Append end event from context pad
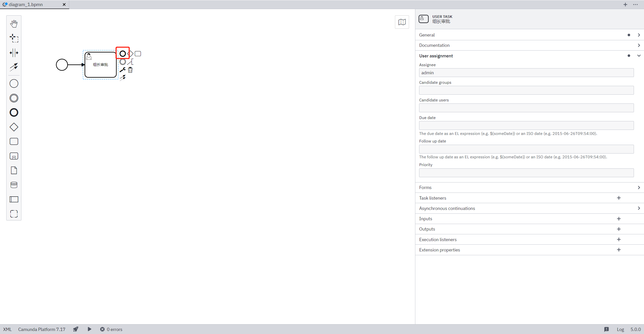The width and height of the screenshot is (644, 334). pyautogui.click(x=123, y=54)
